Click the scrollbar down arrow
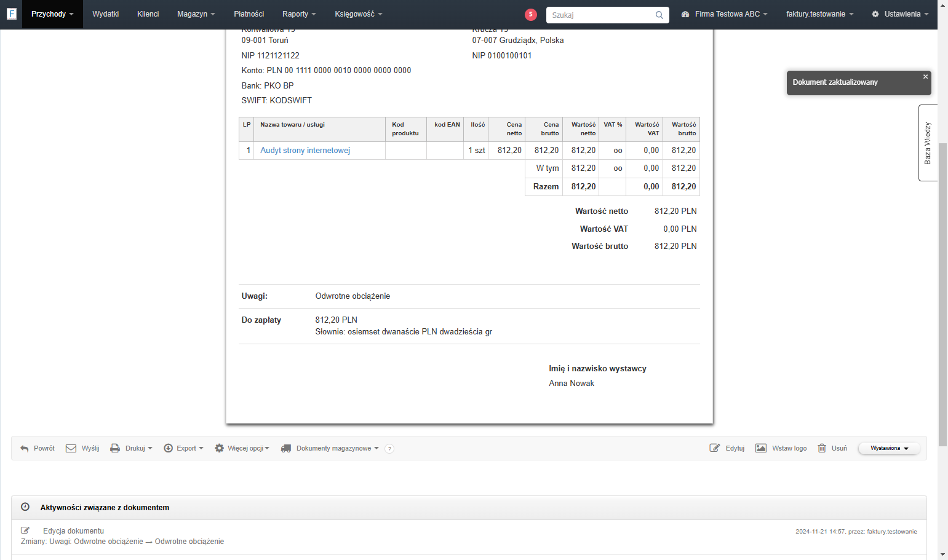The height and width of the screenshot is (560, 948). 942,554
